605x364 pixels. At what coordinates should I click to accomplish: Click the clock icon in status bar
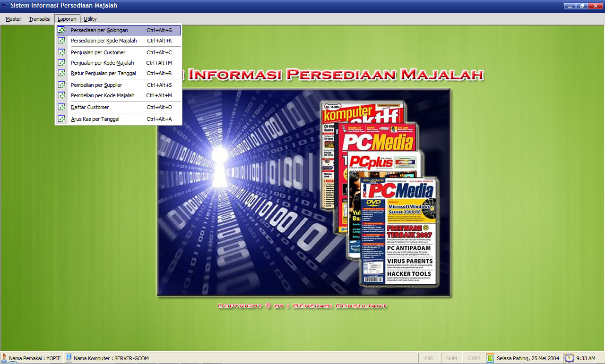pyautogui.click(x=569, y=358)
